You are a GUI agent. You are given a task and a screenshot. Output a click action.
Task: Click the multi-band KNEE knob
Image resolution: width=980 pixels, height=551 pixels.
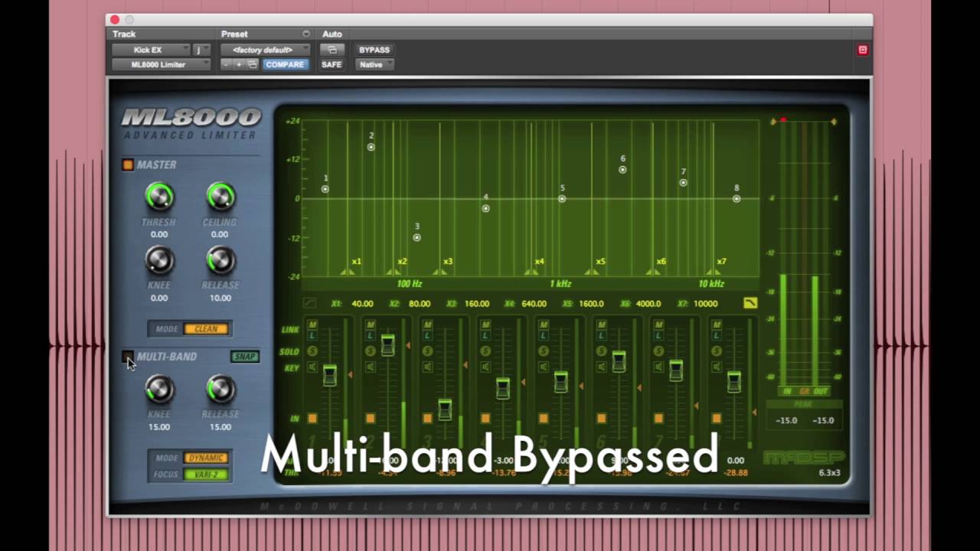pyautogui.click(x=159, y=390)
